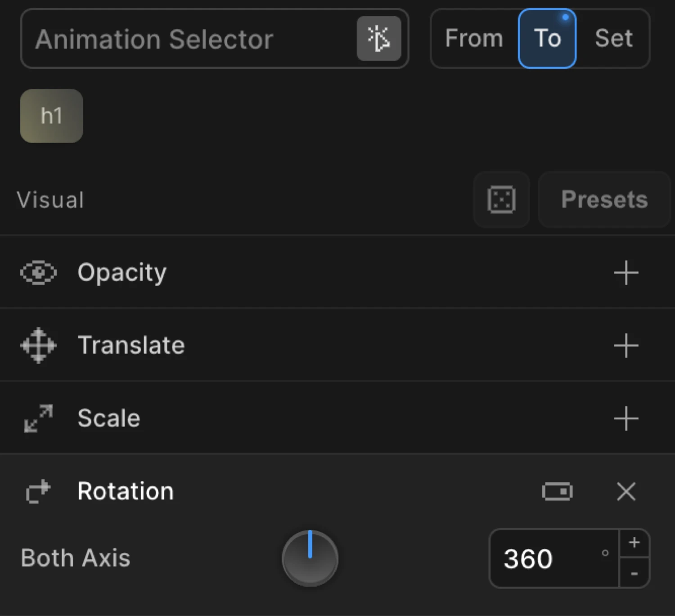The height and width of the screenshot is (616, 675).
Task: Add Translate animation with its plus icon
Action: tap(625, 346)
